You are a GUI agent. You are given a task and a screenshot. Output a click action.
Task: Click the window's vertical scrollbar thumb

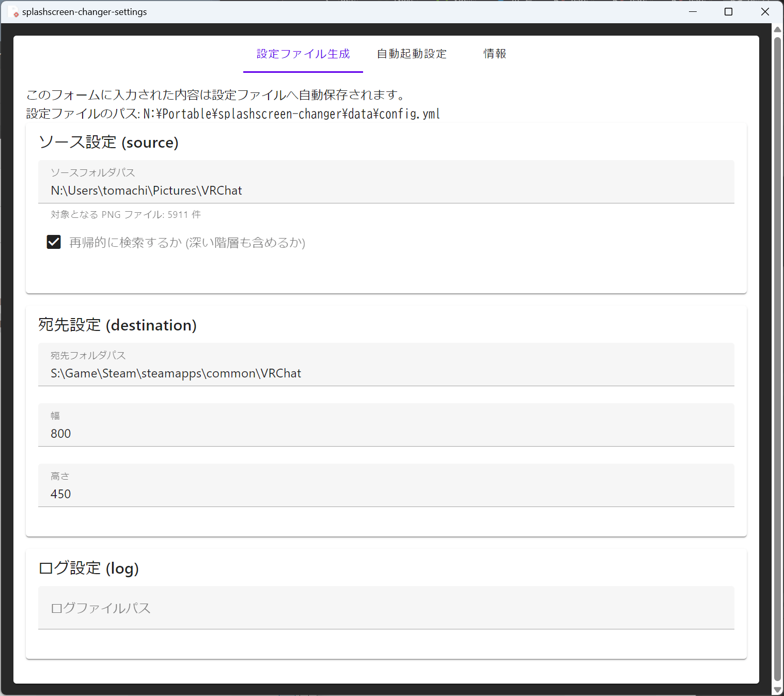point(777,359)
